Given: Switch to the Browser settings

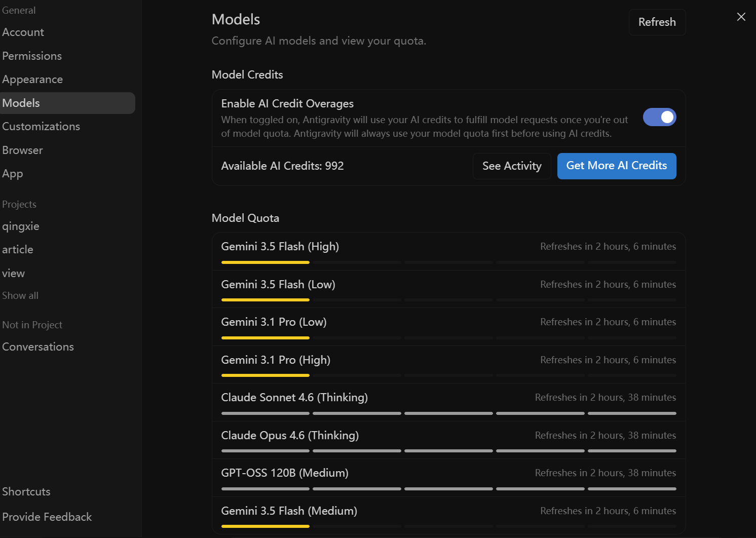Looking at the screenshot, I should point(22,150).
